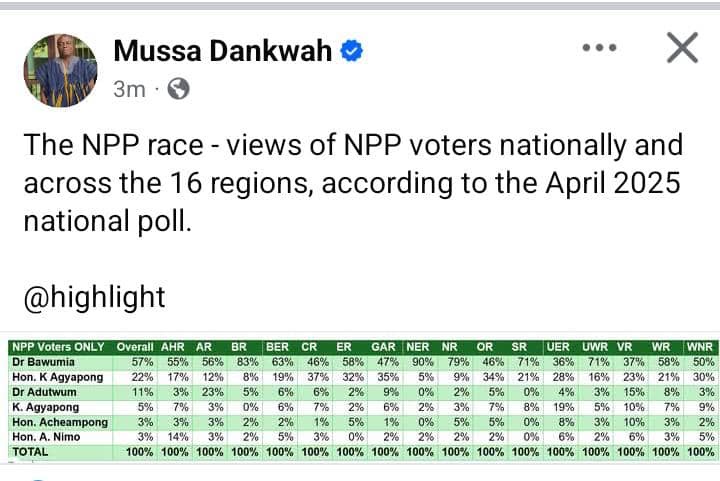The image size is (720, 481).
Task: Click the 'NPP Voters ONLY' table header
Action: click(x=58, y=347)
